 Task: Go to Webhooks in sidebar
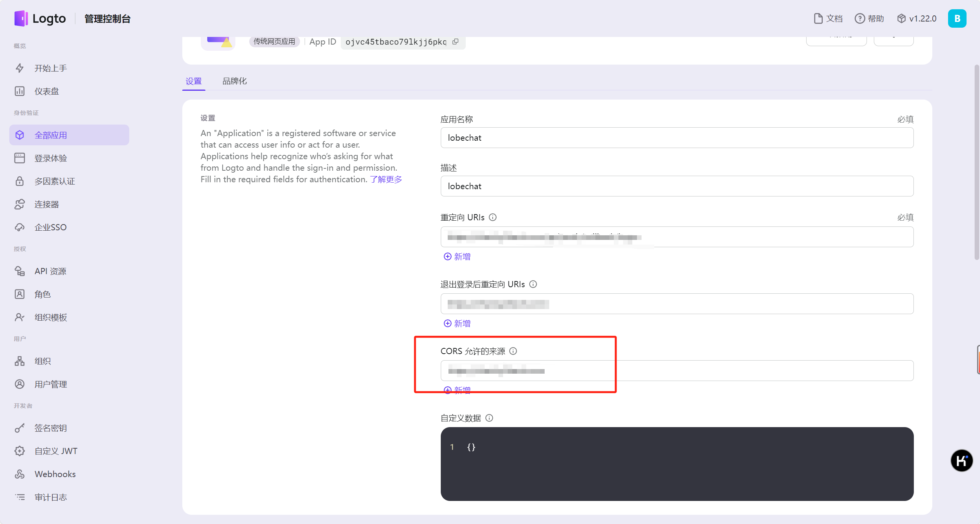[x=69, y=474]
